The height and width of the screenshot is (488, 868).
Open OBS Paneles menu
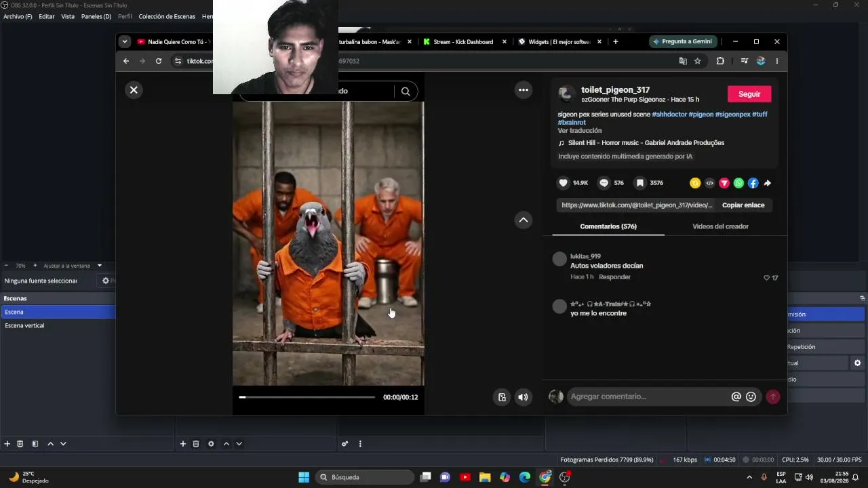coord(96,16)
